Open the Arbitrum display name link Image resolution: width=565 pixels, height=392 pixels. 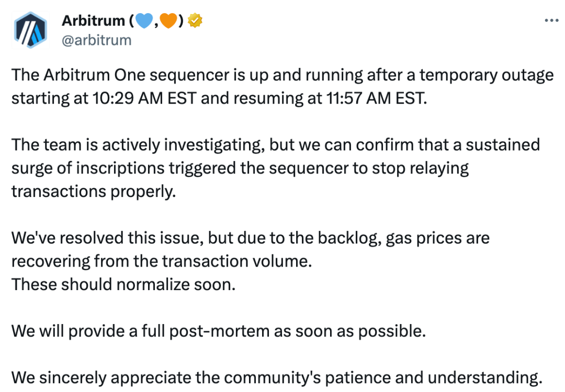pyautogui.click(x=93, y=21)
